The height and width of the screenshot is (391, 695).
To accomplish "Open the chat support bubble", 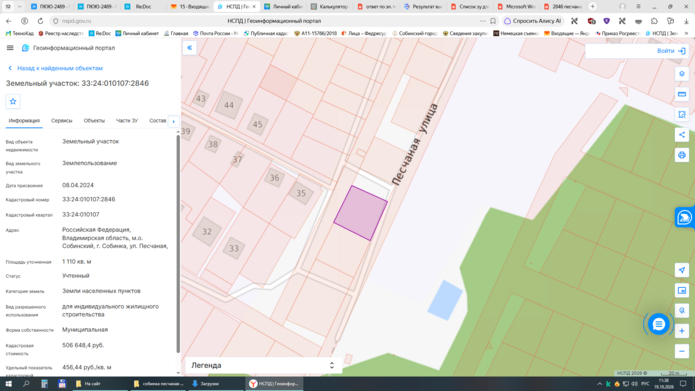I will tap(658, 324).
